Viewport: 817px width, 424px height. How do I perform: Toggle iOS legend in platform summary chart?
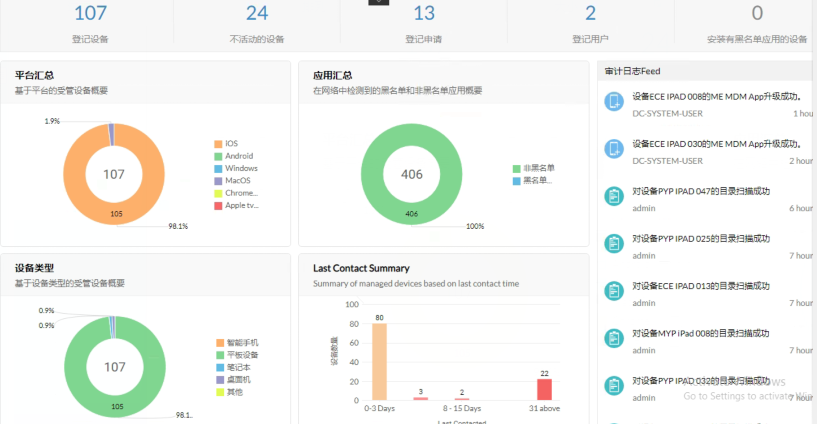[x=226, y=143]
